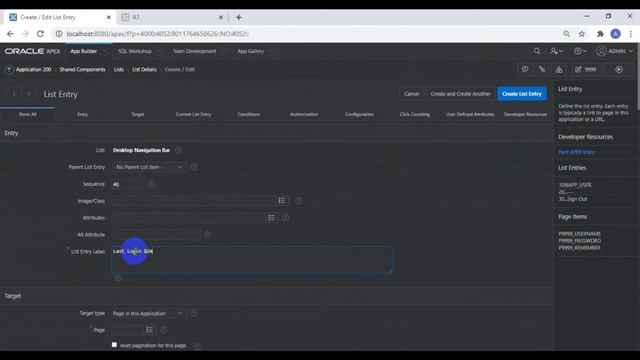Switch to Target tab

click(x=138, y=114)
